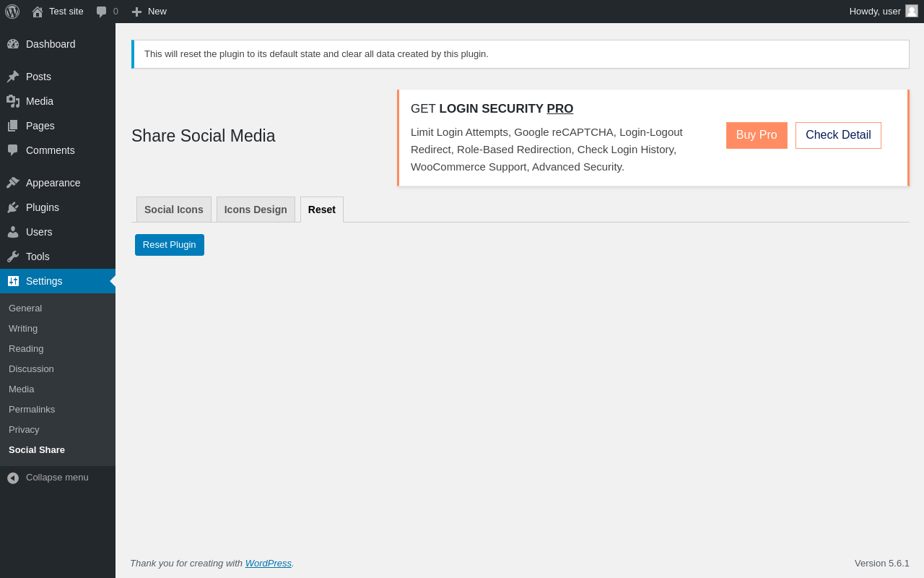Click the Settings sliders icon

[13, 281]
